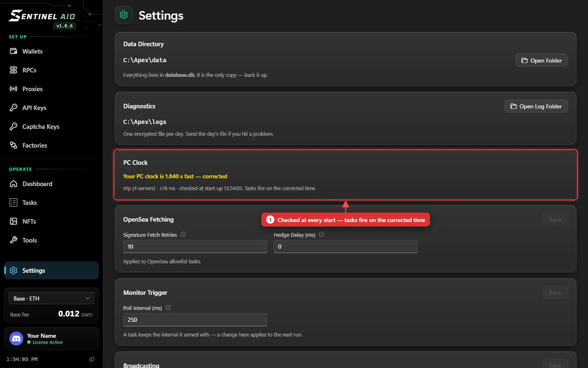
Task: Click Save in the Monitor Trigger card
Action: (x=555, y=292)
